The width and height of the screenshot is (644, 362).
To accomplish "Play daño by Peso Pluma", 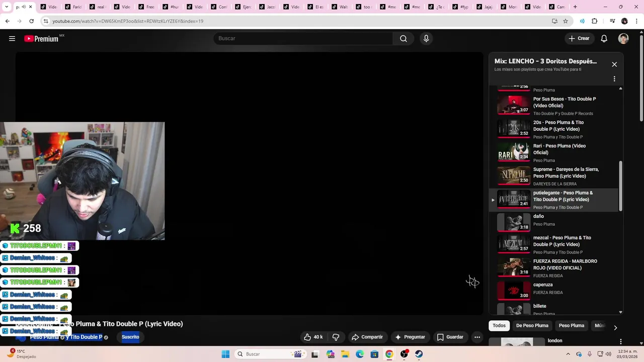I will click(x=553, y=221).
